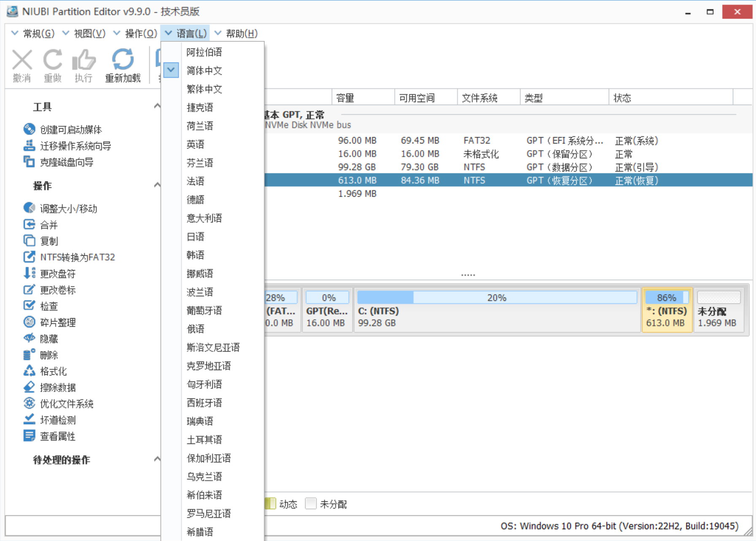Click the Undo (撤消) toolbar icon

(x=22, y=60)
